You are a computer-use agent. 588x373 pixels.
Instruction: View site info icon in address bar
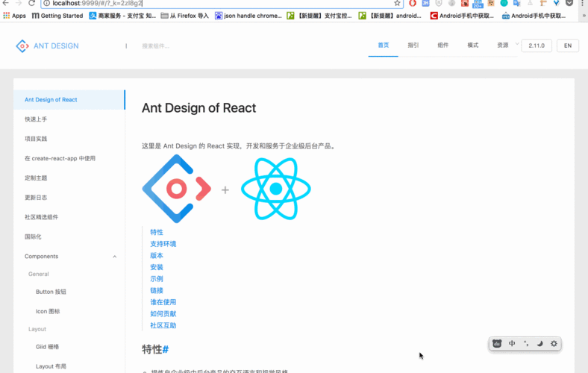point(46,4)
